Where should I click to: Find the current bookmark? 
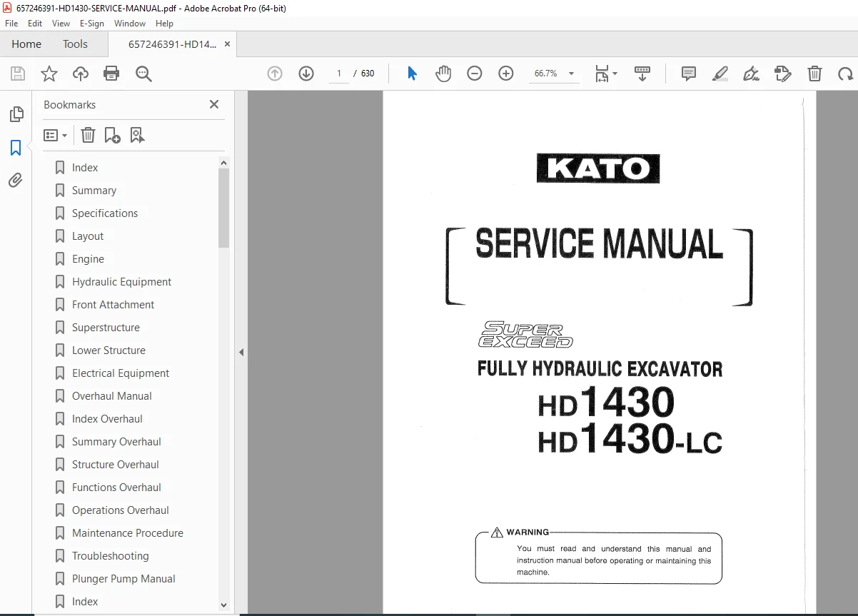click(x=137, y=135)
